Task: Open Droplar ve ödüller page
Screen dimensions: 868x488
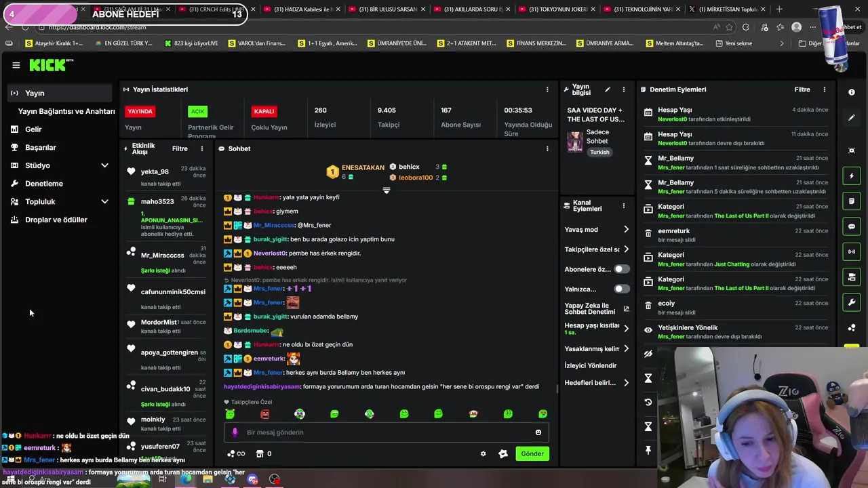Action: click(56, 220)
